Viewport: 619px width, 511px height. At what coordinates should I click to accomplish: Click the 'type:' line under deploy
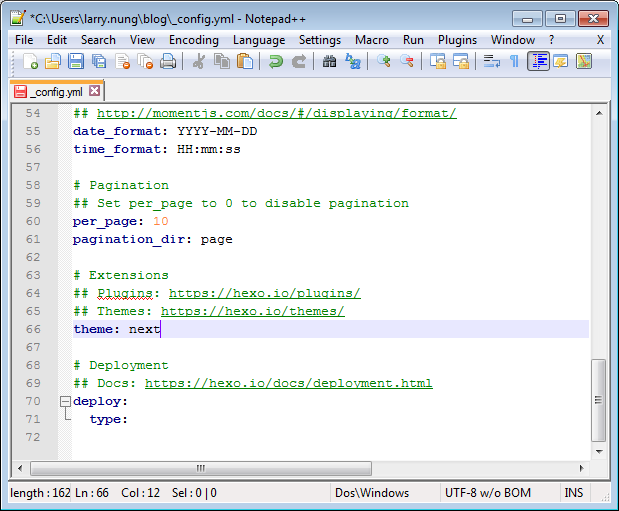click(x=109, y=419)
